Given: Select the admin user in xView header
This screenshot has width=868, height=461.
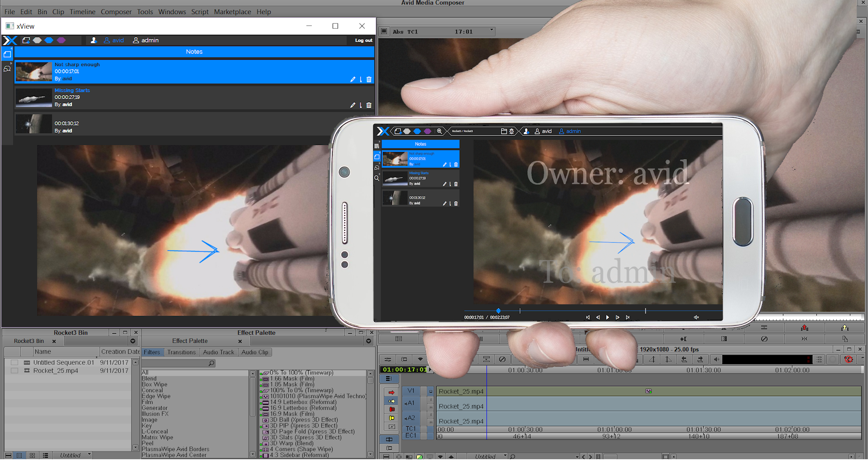Looking at the screenshot, I should 146,40.
